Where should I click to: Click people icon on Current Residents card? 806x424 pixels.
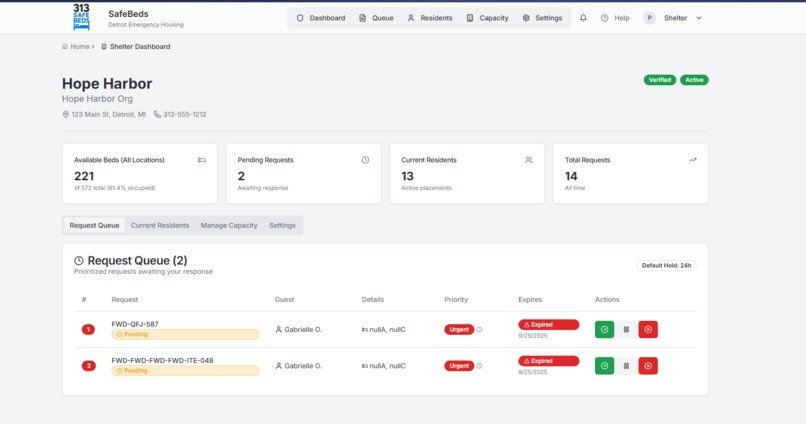(529, 160)
